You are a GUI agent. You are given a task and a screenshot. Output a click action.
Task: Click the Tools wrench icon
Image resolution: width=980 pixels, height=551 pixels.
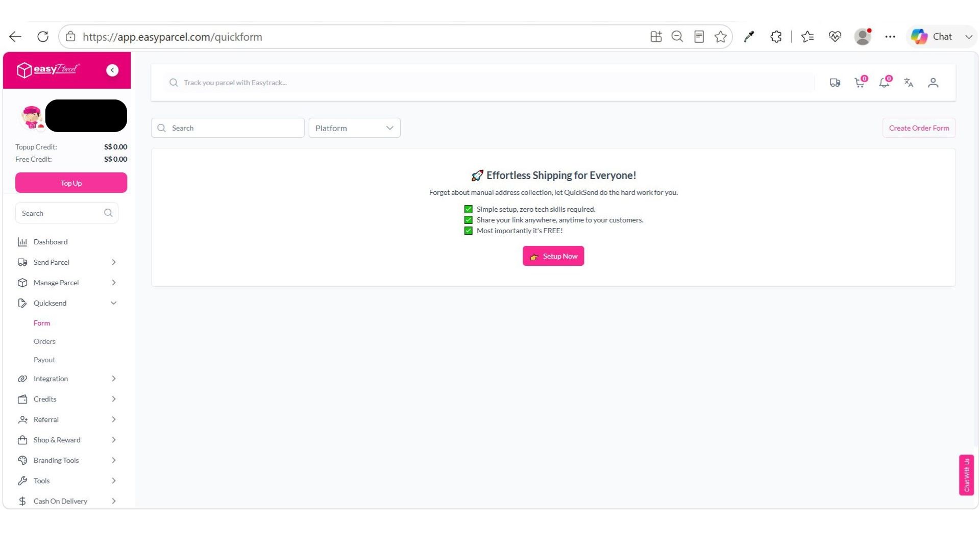pos(22,481)
